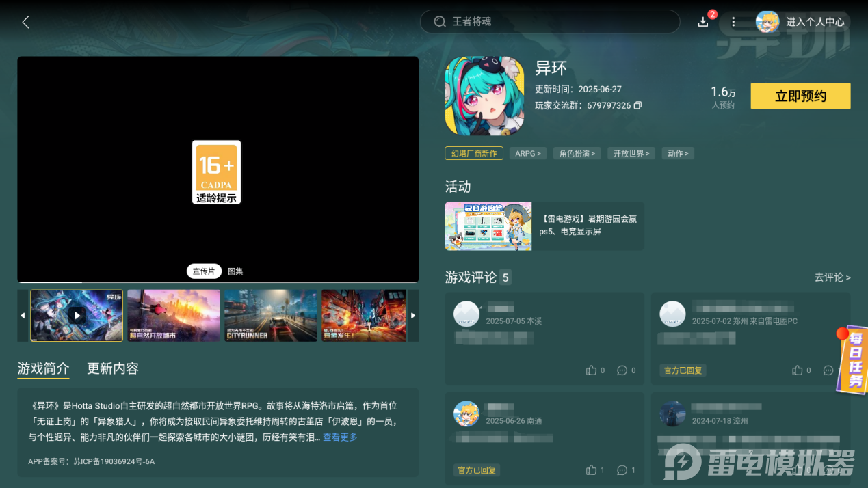Click the video progress bar
The image size is (868, 488).
pyautogui.click(x=218, y=282)
